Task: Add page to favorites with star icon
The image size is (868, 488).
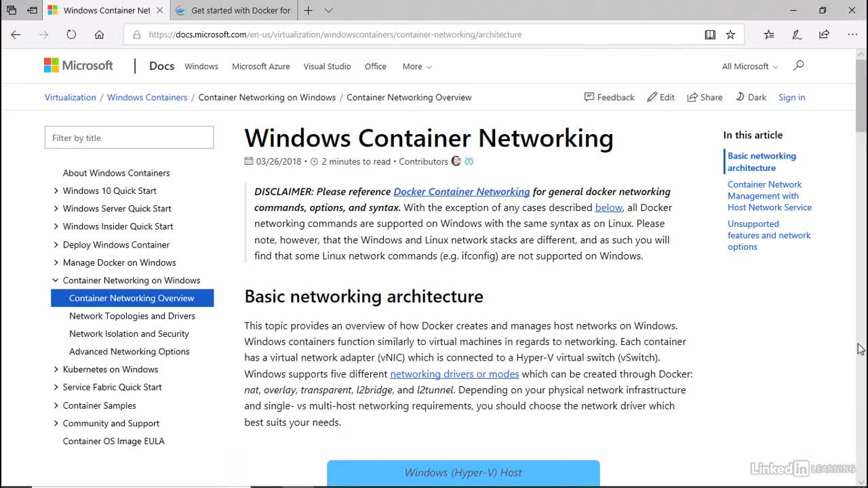Action: click(730, 35)
